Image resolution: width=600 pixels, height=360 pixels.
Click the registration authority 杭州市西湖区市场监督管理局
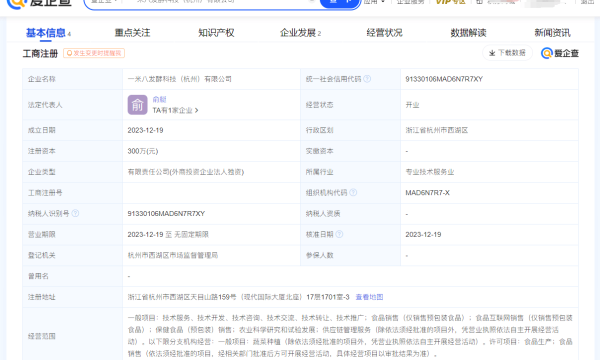173,255
